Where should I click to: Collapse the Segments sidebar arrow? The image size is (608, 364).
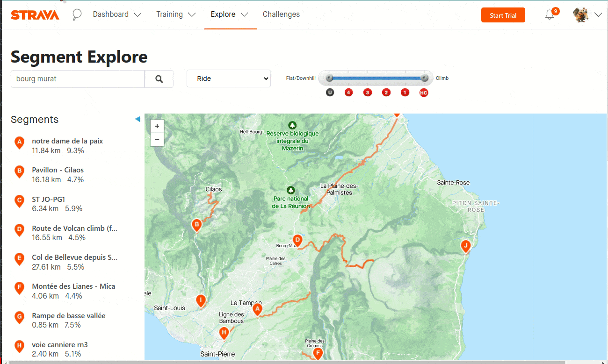click(x=138, y=119)
